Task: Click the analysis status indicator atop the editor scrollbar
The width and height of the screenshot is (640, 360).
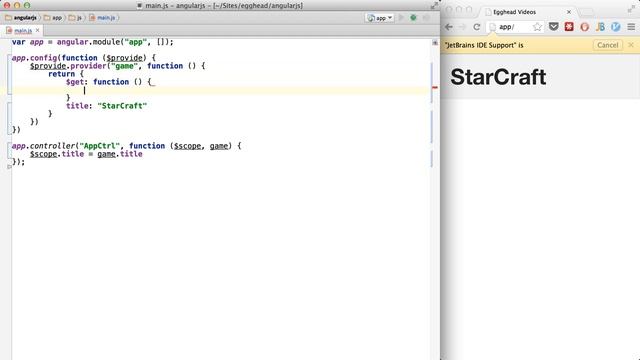Action: tap(435, 42)
